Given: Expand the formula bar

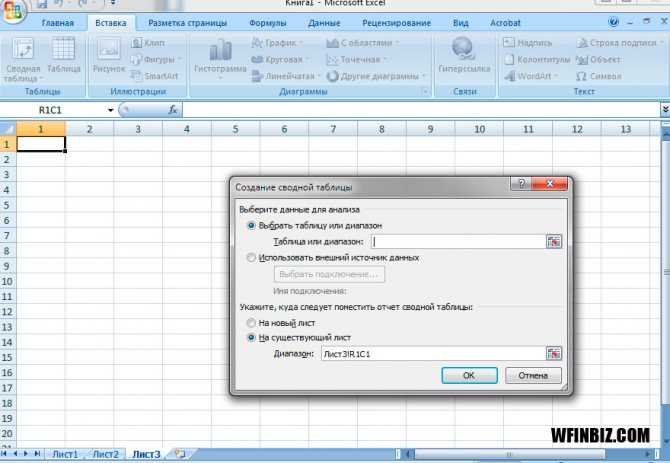Looking at the screenshot, I should [665, 110].
